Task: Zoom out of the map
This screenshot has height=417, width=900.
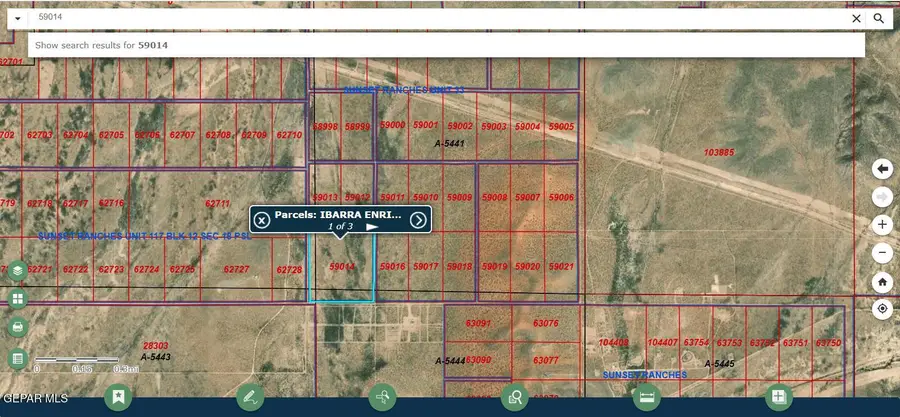Action: [882, 253]
